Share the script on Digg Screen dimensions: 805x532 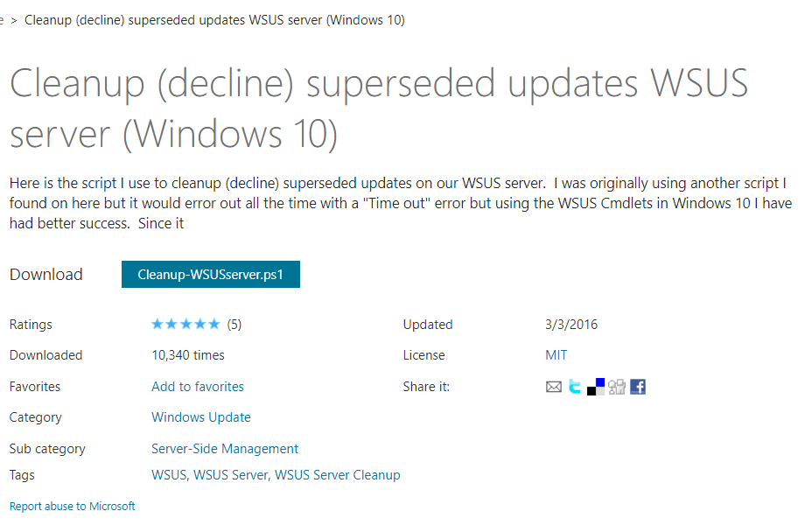click(617, 387)
